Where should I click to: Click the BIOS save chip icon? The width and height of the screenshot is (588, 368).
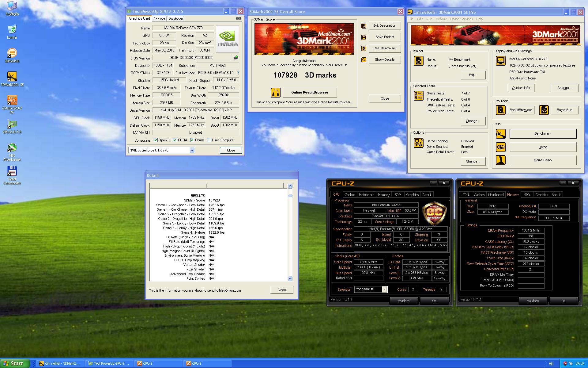pos(236,58)
